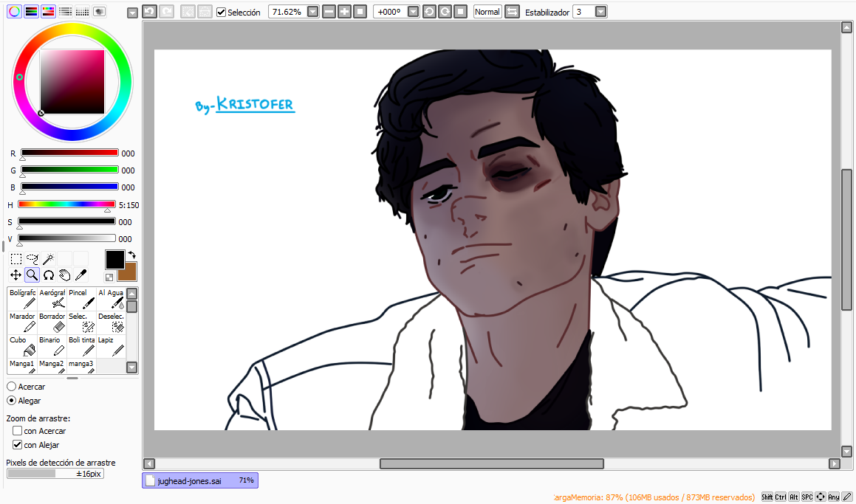Undo the last action
The image size is (856, 504).
coord(150,12)
